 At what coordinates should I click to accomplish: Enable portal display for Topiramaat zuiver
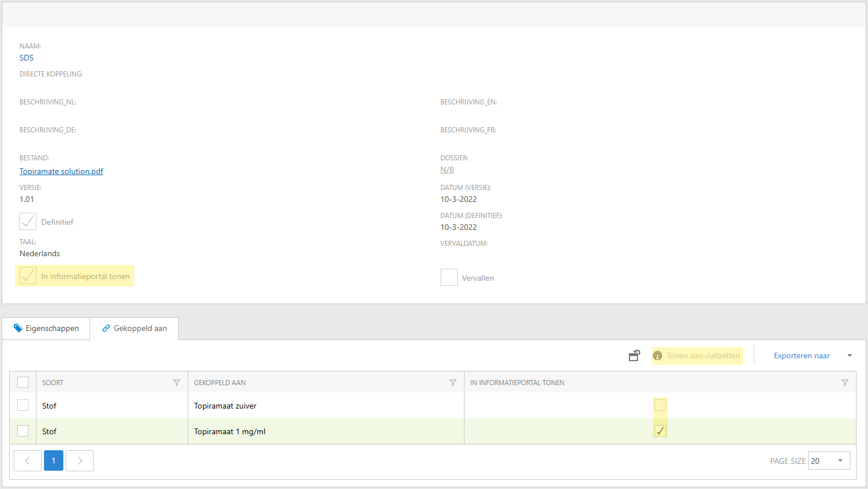point(660,405)
